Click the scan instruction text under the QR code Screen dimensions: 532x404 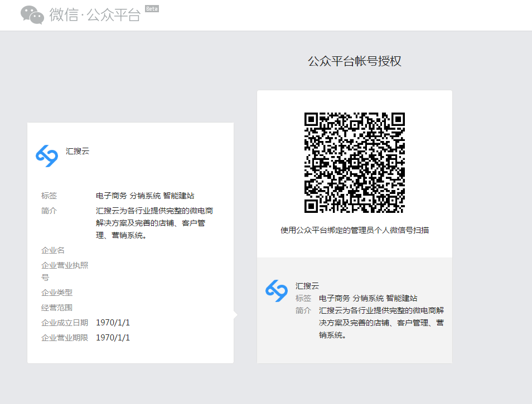click(354, 230)
